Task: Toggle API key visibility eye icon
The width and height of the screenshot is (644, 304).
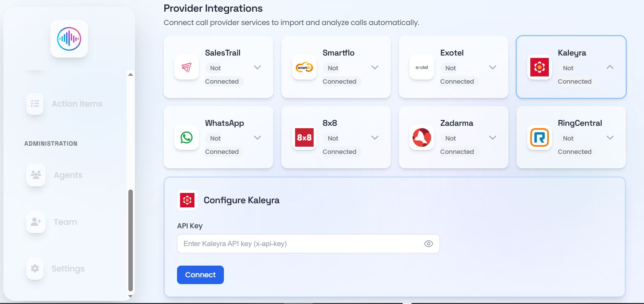Action: click(429, 244)
